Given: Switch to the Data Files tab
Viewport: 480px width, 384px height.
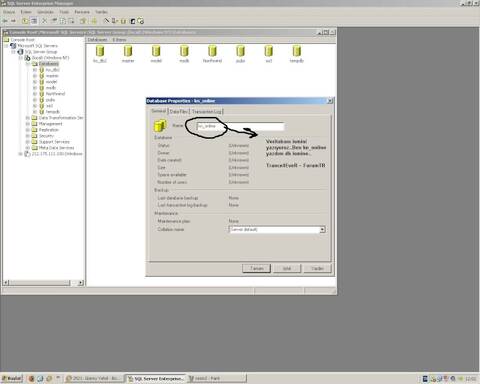Looking at the screenshot, I should pyautogui.click(x=179, y=112).
